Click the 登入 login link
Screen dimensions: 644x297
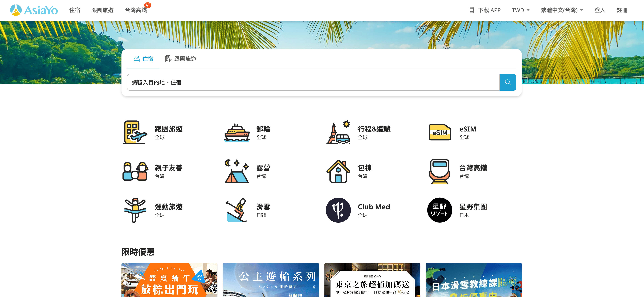point(600,10)
